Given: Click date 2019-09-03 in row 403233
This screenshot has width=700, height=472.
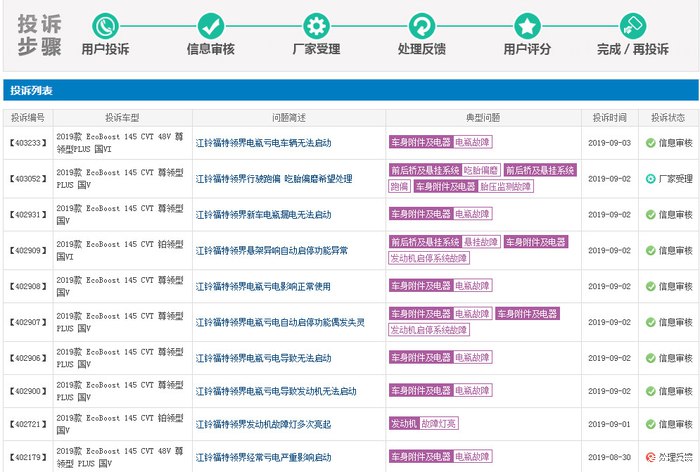Looking at the screenshot, I should (x=609, y=143).
